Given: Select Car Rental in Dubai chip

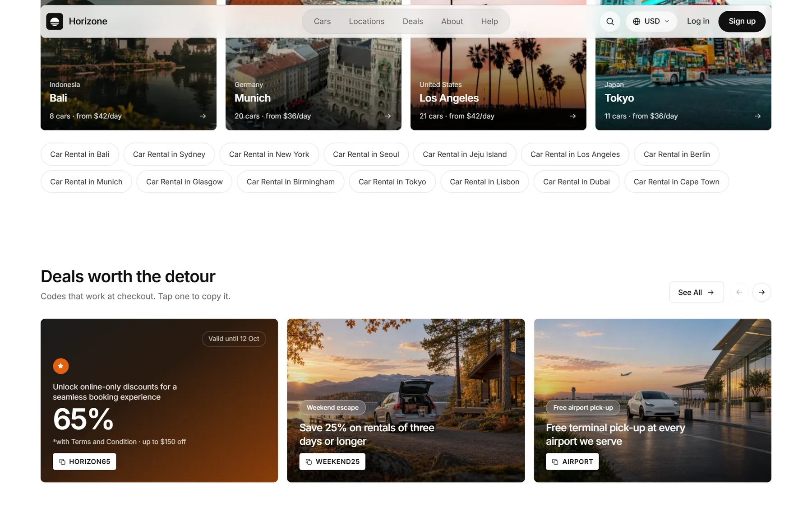Looking at the screenshot, I should click(x=577, y=182).
